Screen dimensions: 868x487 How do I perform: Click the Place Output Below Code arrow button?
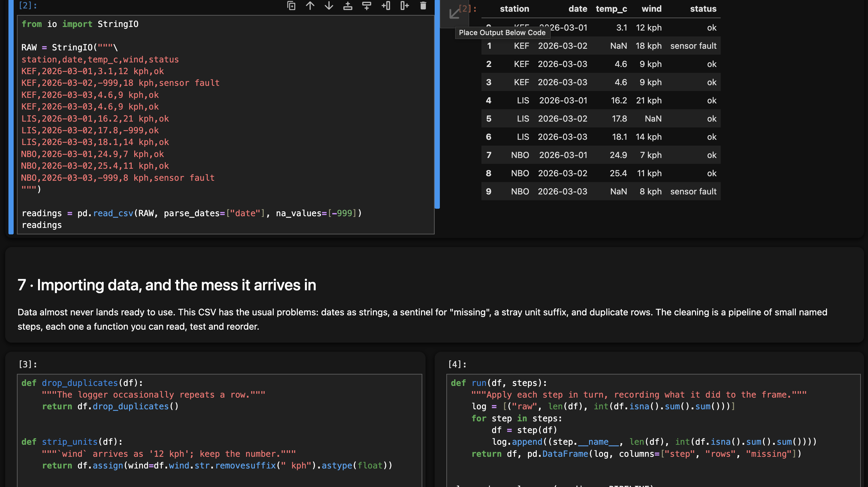[454, 14]
